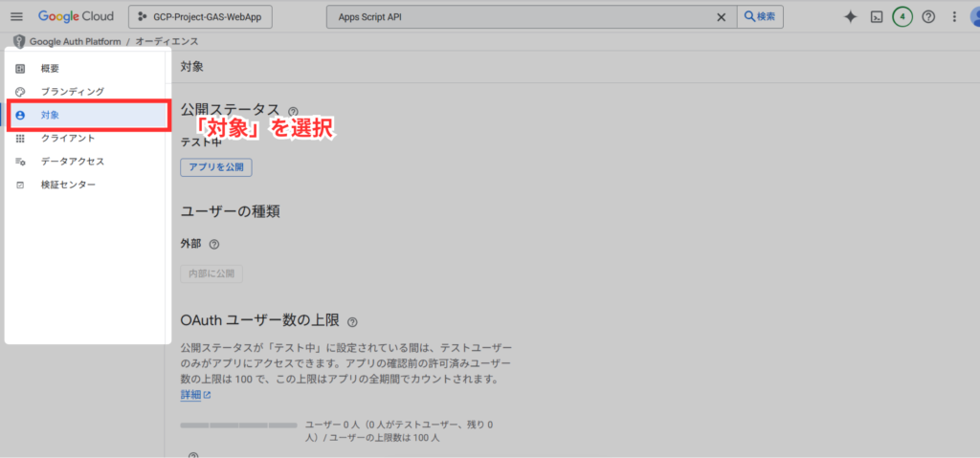The width and height of the screenshot is (980, 458).
Task: Click the 対象 page heading
Action: (191, 67)
